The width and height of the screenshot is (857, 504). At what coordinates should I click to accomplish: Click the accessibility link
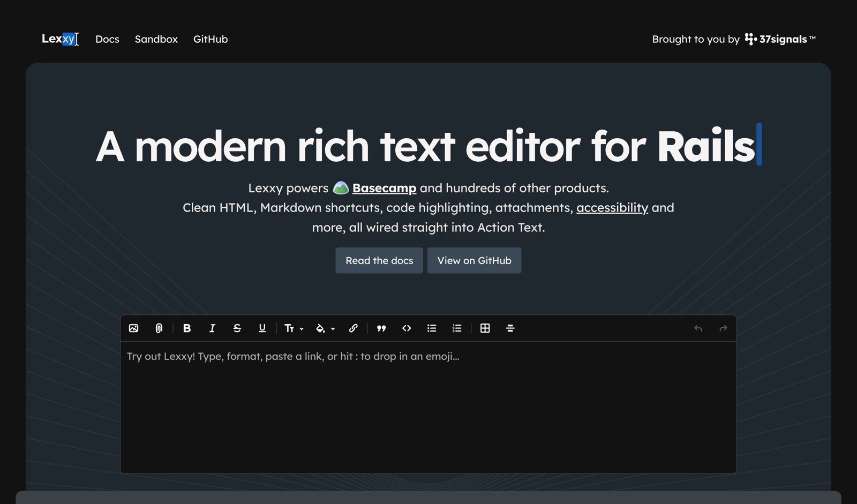(612, 208)
